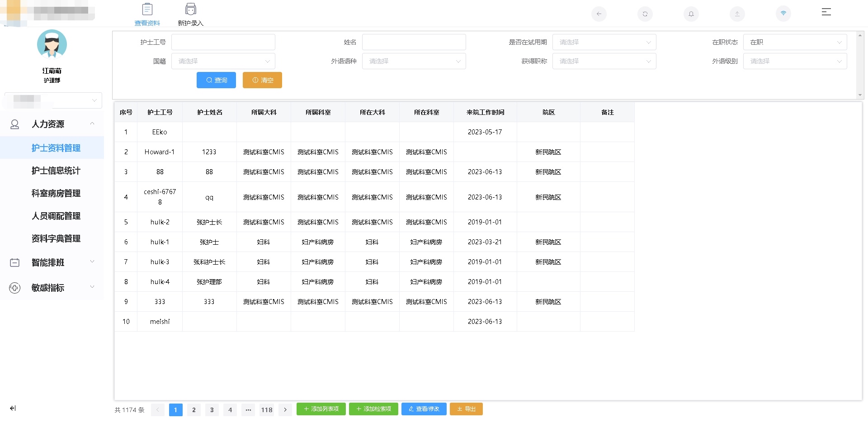Image resolution: width=868 pixels, height=423 pixels.
Task: Open the 是否在试用期 dropdown
Action: (604, 42)
